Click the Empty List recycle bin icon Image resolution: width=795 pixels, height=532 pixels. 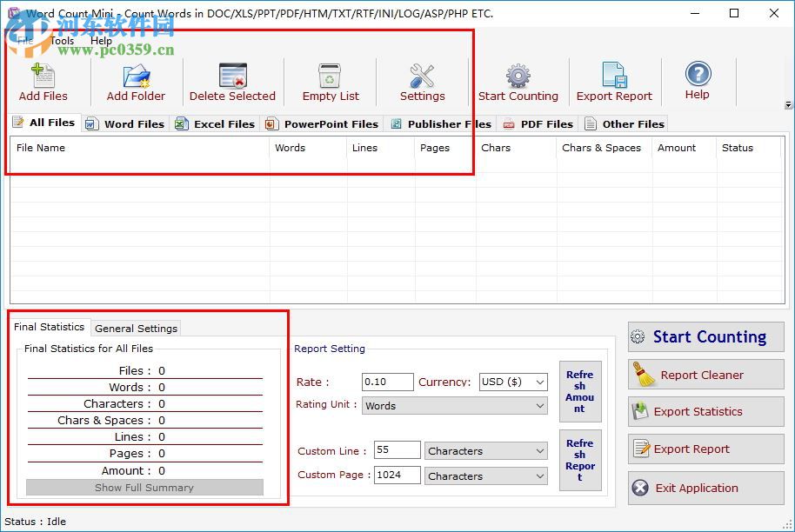point(331,77)
